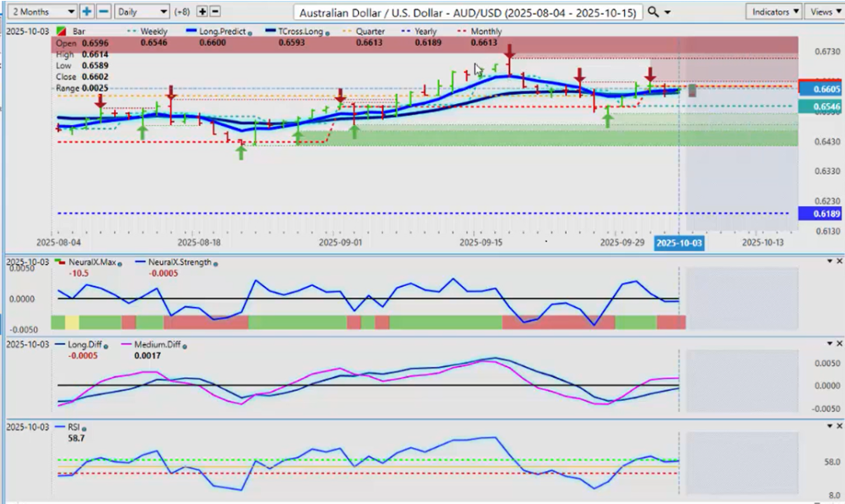Open the Daily interval dropdown
Image resolution: width=845 pixels, height=504 pixels.
pyautogui.click(x=141, y=12)
